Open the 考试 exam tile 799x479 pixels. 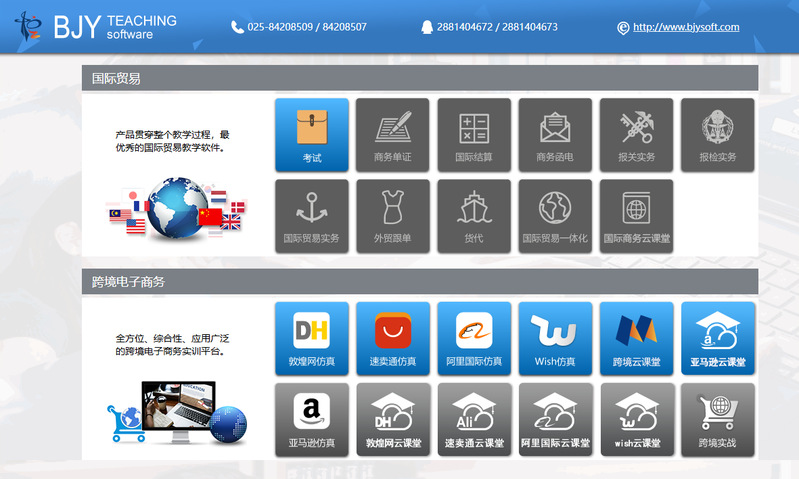311,134
